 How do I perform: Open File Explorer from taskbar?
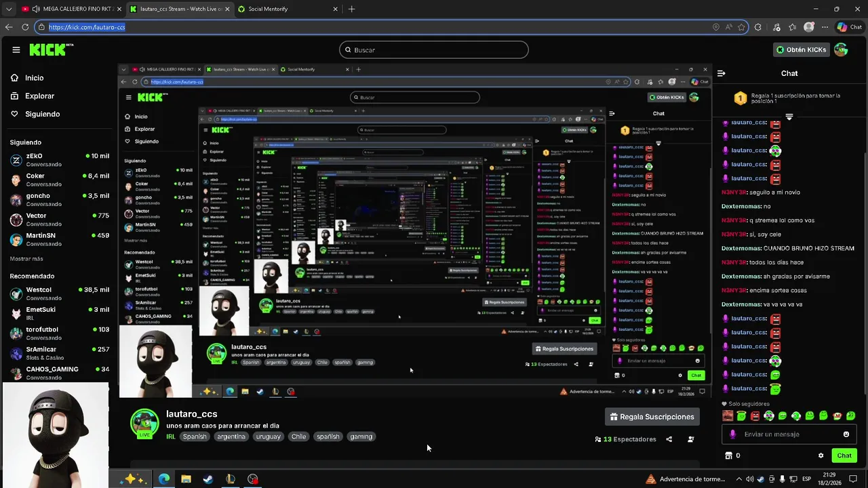(x=186, y=479)
